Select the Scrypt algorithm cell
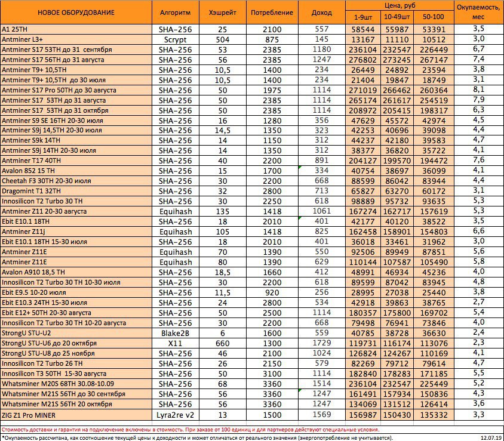Viewport: 504px width, 441px height. click(x=175, y=39)
